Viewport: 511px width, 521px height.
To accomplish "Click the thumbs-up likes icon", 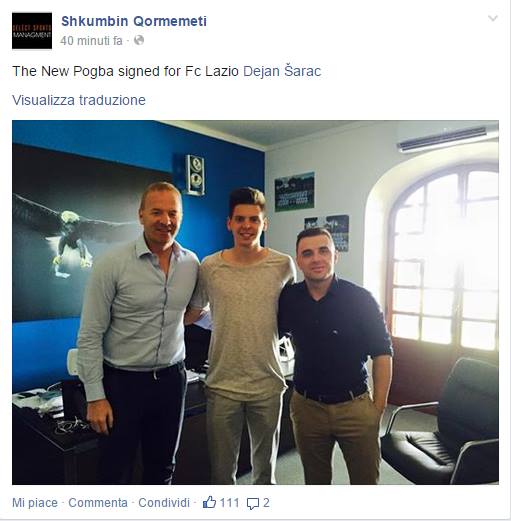I will point(209,502).
